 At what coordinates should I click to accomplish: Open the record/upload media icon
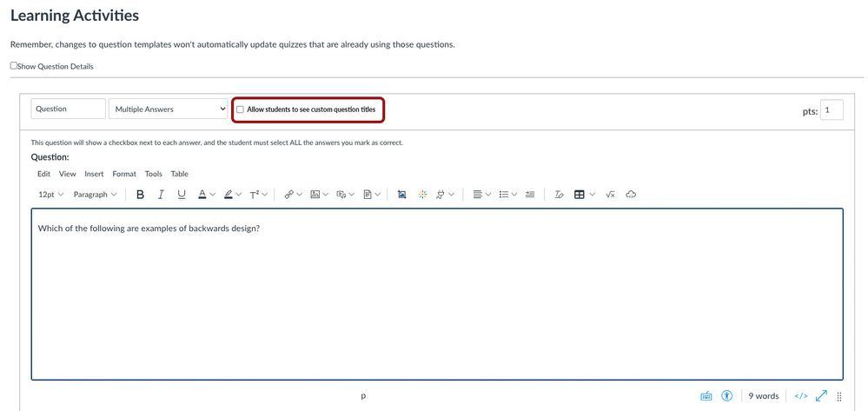click(x=341, y=195)
